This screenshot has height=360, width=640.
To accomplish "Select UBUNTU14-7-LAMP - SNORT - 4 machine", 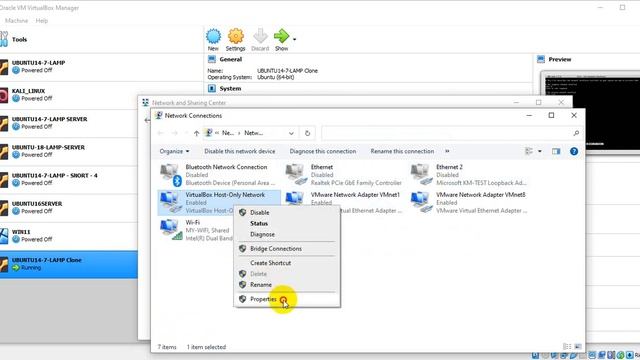I will tap(69, 179).
